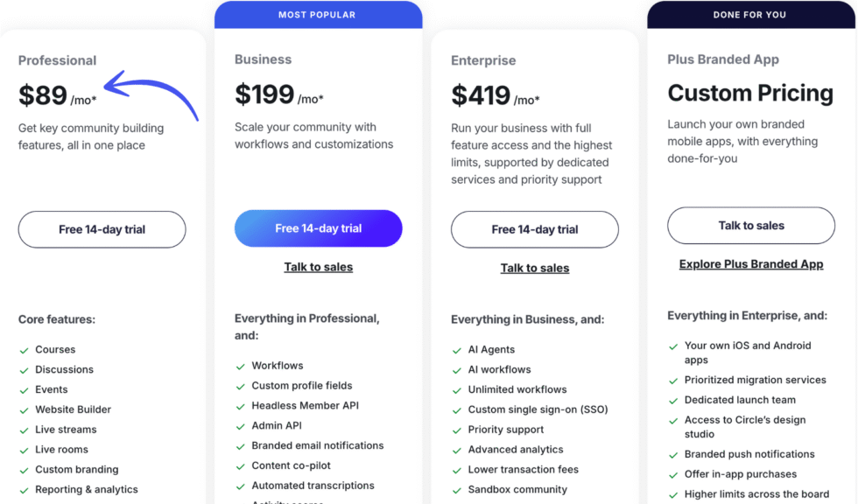Click the green checkmark beside Courses
858x504 pixels.
point(25,349)
